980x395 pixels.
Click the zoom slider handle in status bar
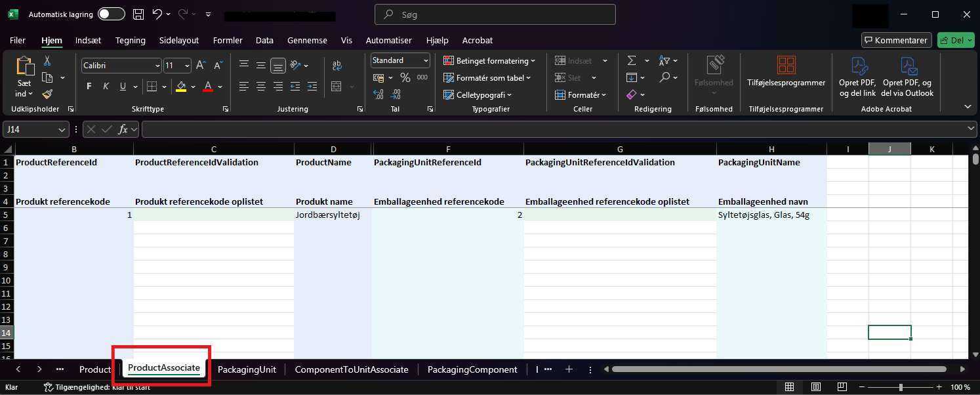click(901, 387)
